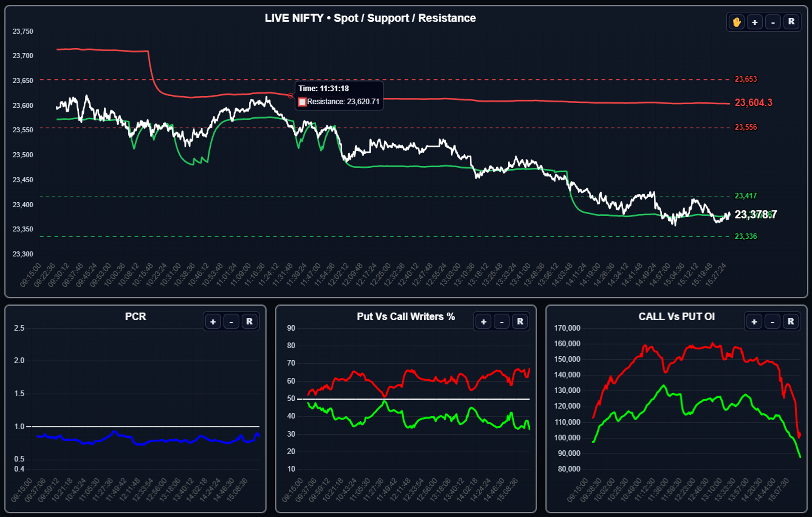Viewport: 812px width, 517px height.
Task: Click the CALL Vs PUT OI title
Action: tap(676, 316)
